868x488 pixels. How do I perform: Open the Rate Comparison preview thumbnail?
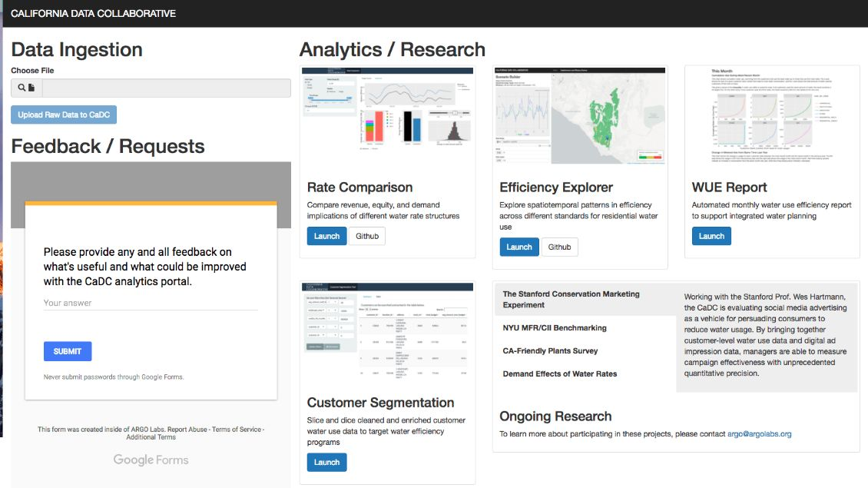coord(387,118)
